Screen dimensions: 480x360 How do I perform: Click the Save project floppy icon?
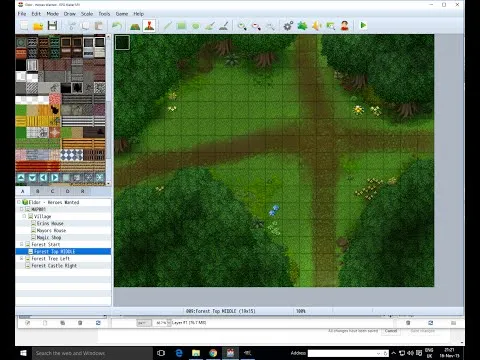pyautogui.click(x=52, y=26)
